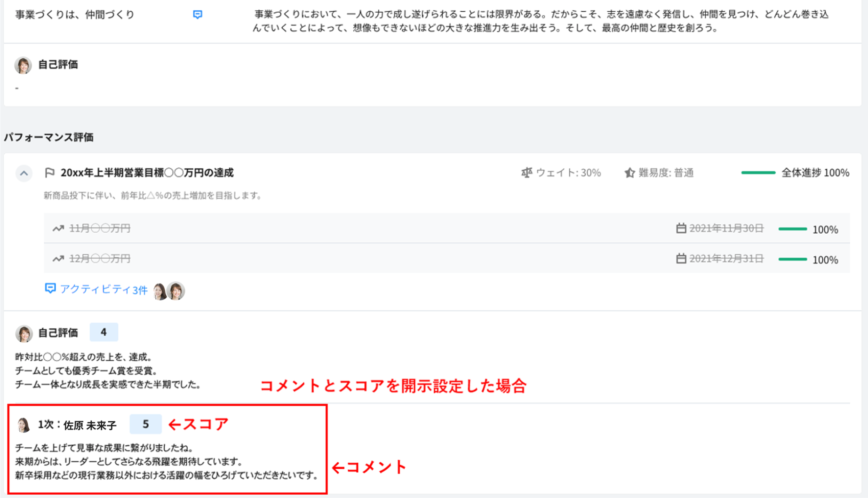The height and width of the screenshot is (498, 868).
Task: Click calendar icon beside 2021年12月31日
Action: click(x=681, y=259)
